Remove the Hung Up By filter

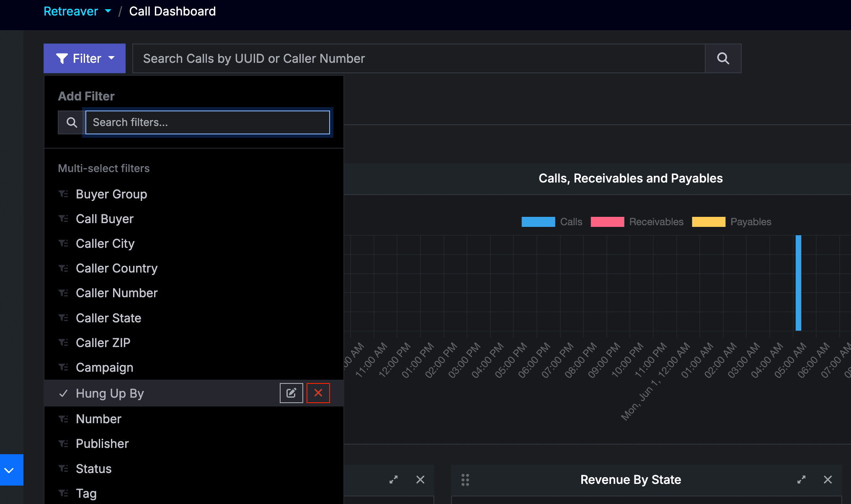pos(318,393)
